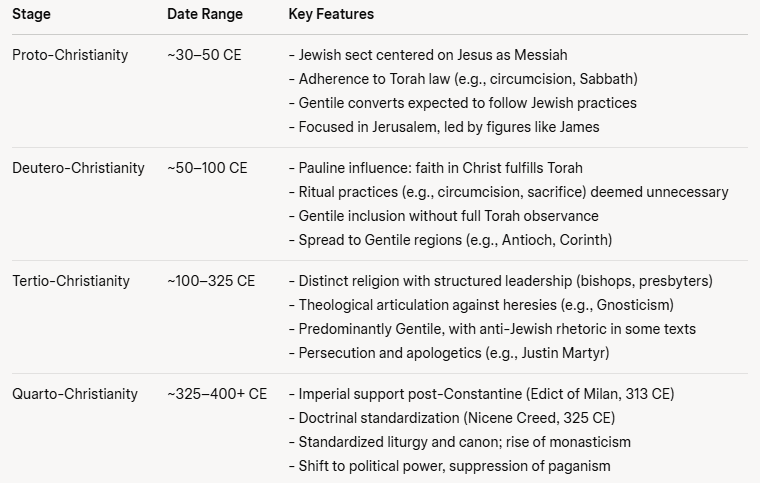The width and height of the screenshot is (760, 483).
Task: Click the Pauline influence line
Action: coord(441,168)
